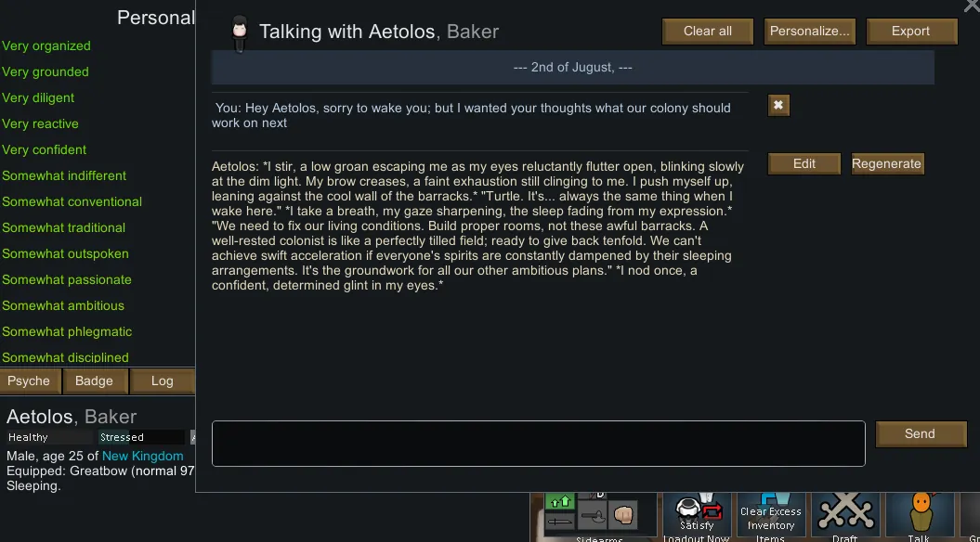Click the Talk pawn icon
980x542 pixels.
(x=920, y=513)
